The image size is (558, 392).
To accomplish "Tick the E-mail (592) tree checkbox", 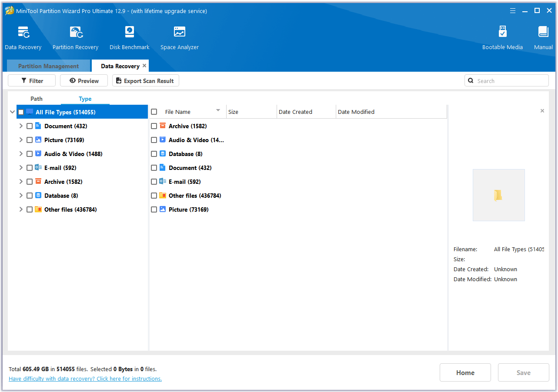I will point(30,168).
